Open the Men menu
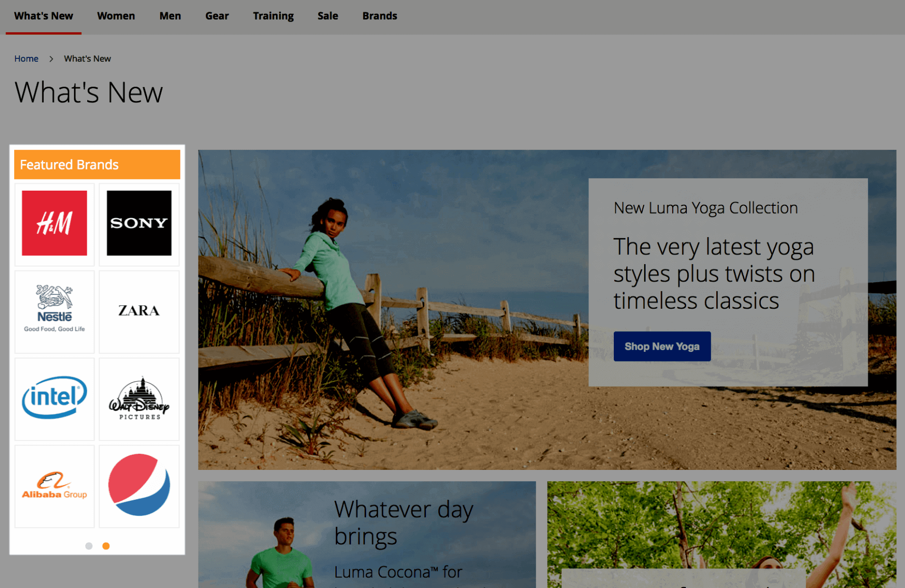This screenshot has height=588, width=905. 170,16
